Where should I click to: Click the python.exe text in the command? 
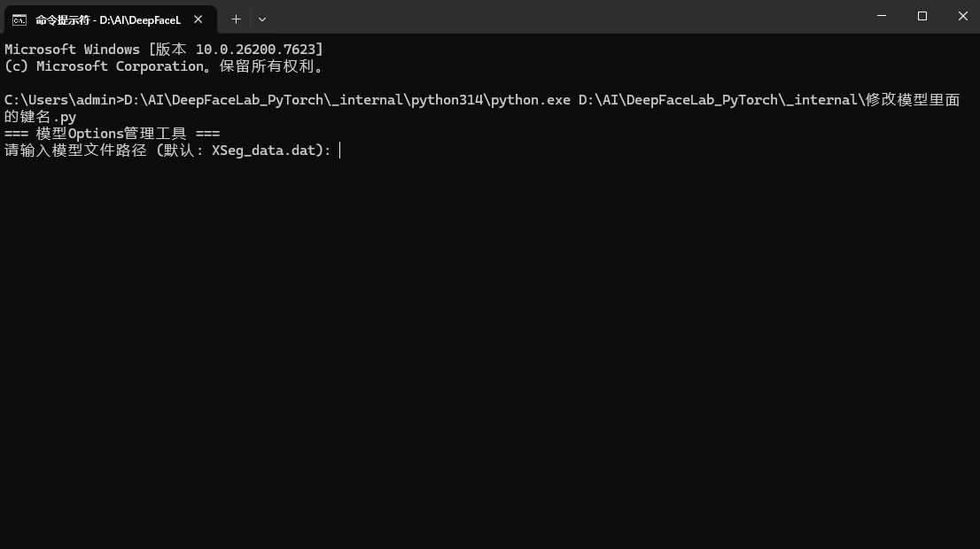[530, 100]
